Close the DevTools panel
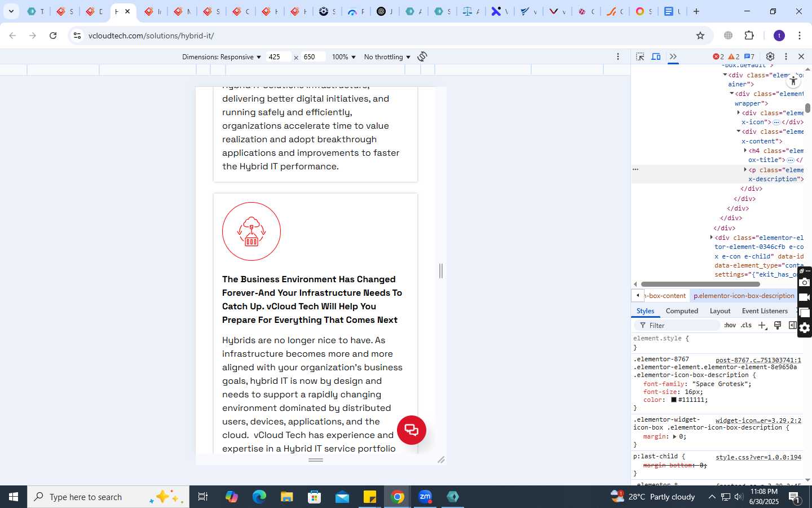 [x=801, y=56]
